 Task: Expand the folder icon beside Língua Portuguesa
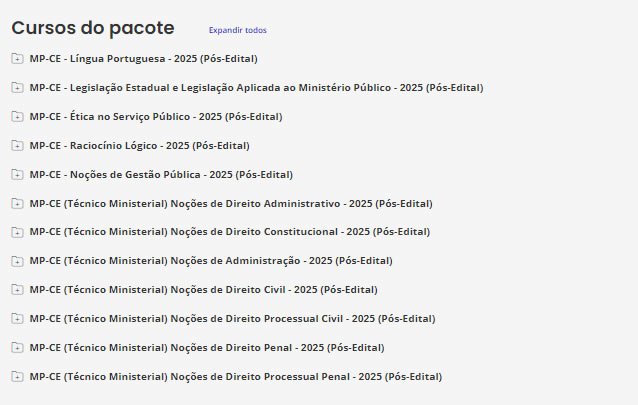(x=17, y=59)
